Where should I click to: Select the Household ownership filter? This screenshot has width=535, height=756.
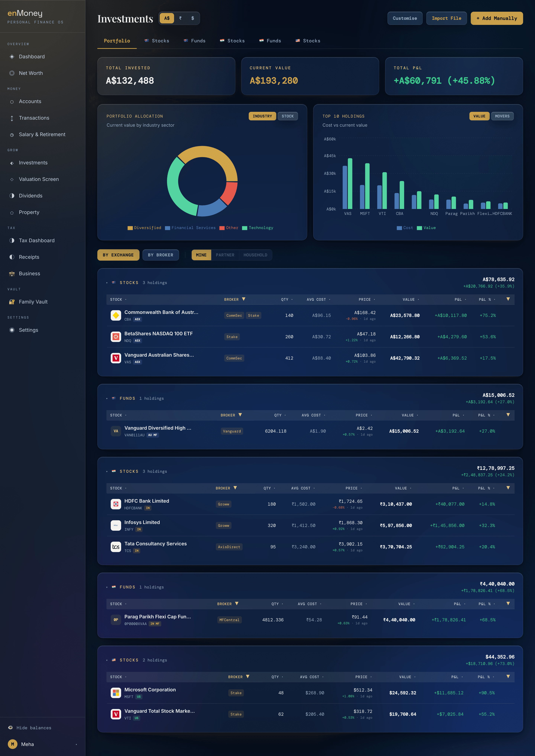pyautogui.click(x=255, y=255)
